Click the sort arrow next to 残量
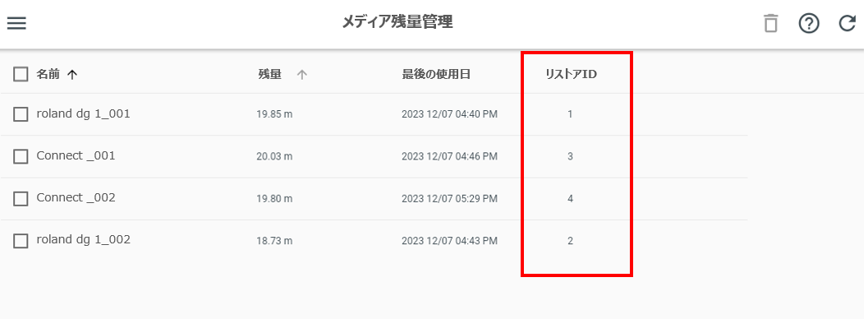The image size is (868, 319). (301, 75)
